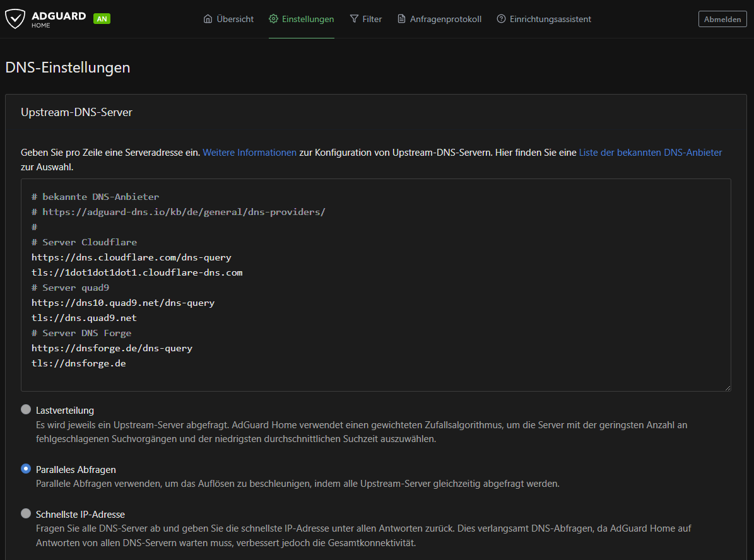754x560 pixels.
Task: Click the line https://dnsforge.de/dns-query
Action: pyautogui.click(x=112, y=348)
